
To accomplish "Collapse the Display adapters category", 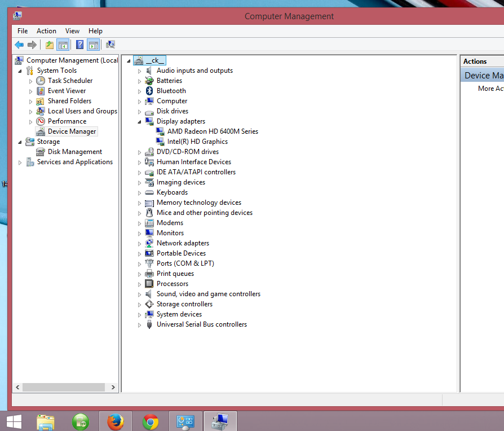I will pyautogui.click(x=139, y=121).
